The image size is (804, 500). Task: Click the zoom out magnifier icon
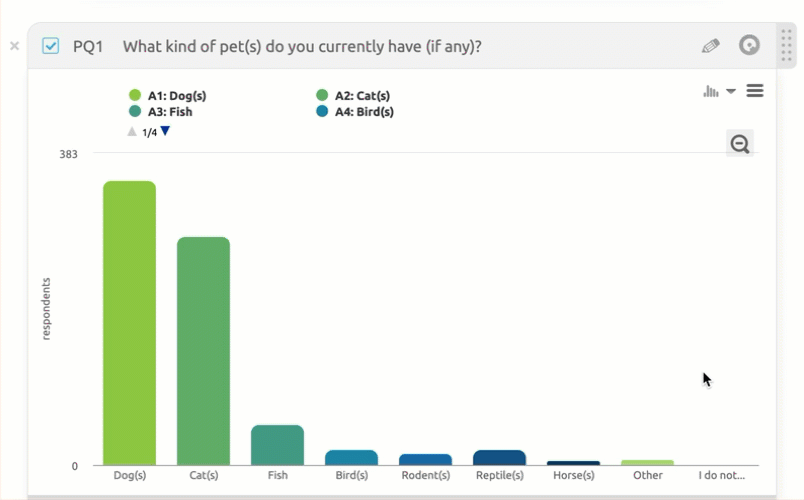pyautogui.click(x=740, y=144)
